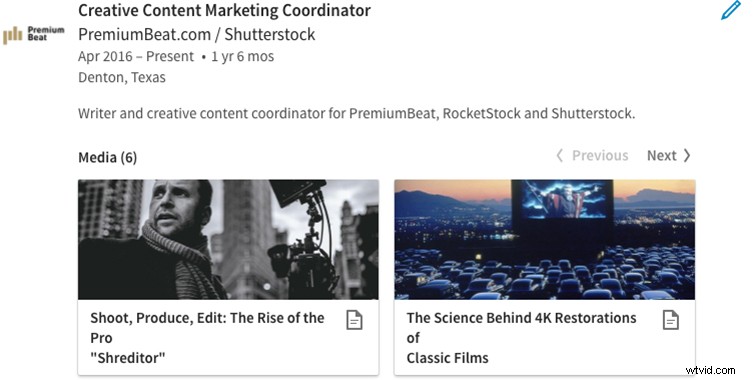This screenshot has height=380, width=755.
Task: Select the Creative Content Marketing Coordinator title
Action: 224,10
